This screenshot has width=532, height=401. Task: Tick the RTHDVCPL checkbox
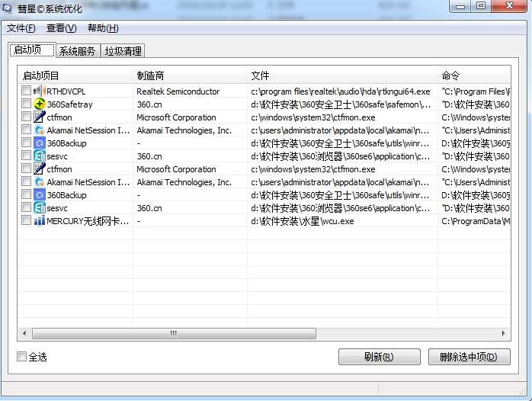click(26, 90)
